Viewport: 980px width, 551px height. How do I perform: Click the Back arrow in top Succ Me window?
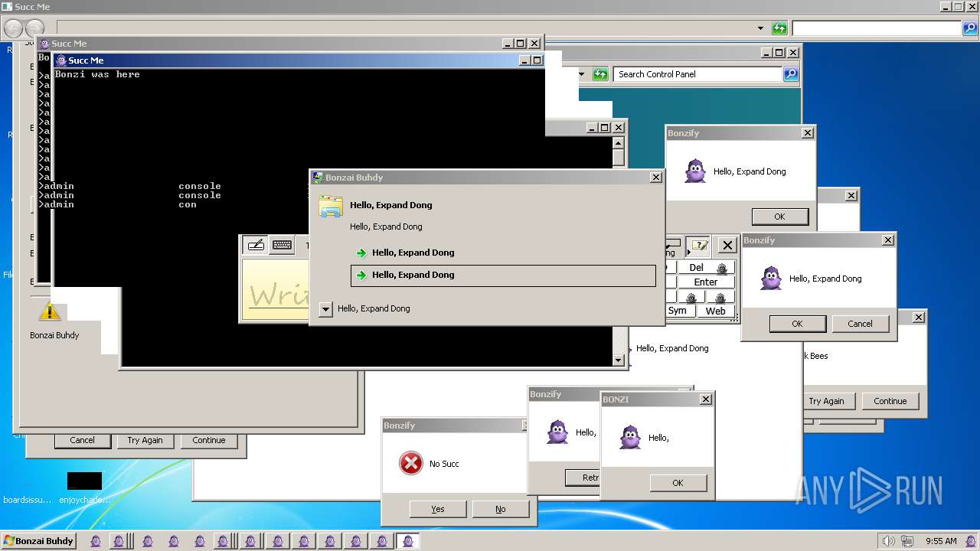13,29
